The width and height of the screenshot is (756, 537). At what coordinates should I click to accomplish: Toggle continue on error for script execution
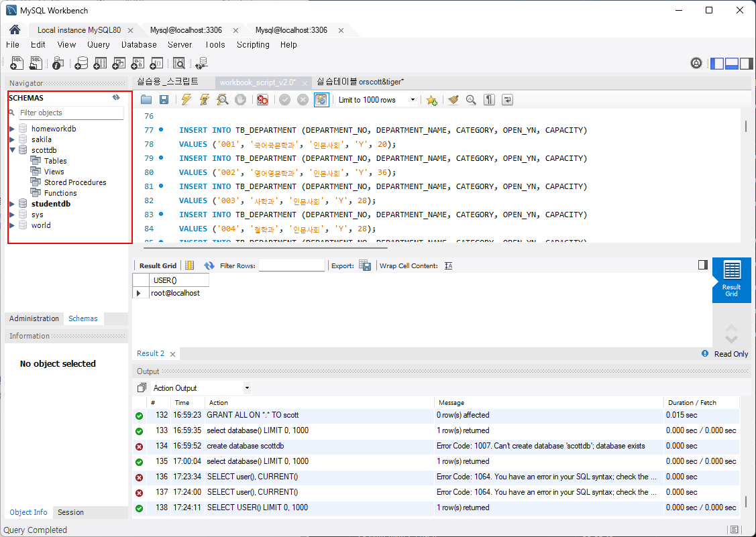(x=262, y=100)
